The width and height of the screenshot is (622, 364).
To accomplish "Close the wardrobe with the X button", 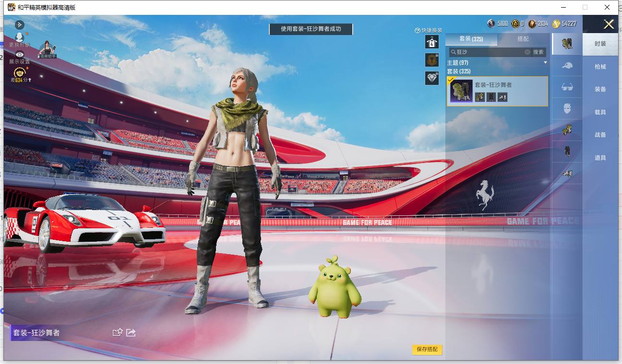I will tap(609, 24).
